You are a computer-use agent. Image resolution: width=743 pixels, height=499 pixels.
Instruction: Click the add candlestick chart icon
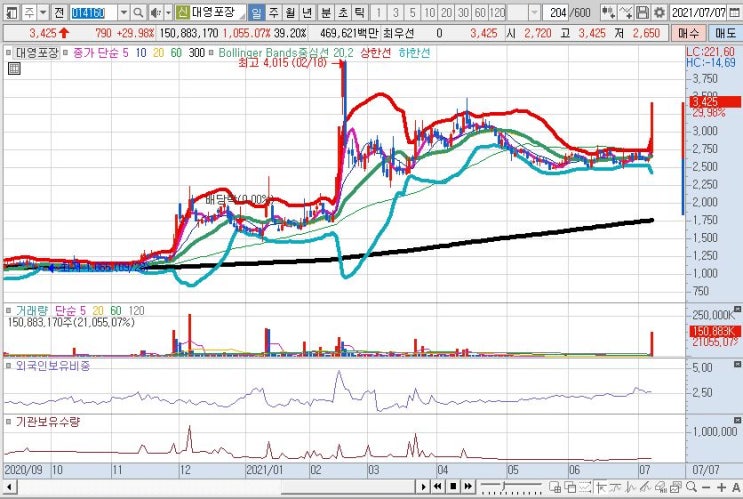pyautogui.click(x=608, y=12)
